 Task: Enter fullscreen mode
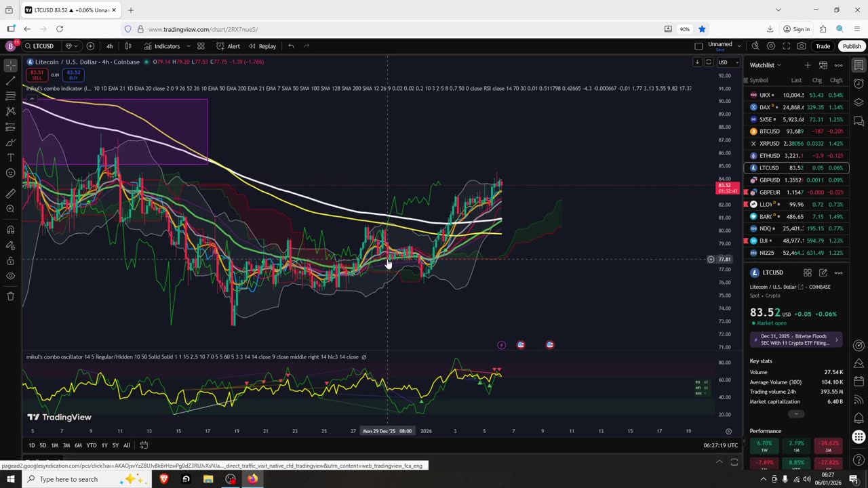[x=787, y=46]
